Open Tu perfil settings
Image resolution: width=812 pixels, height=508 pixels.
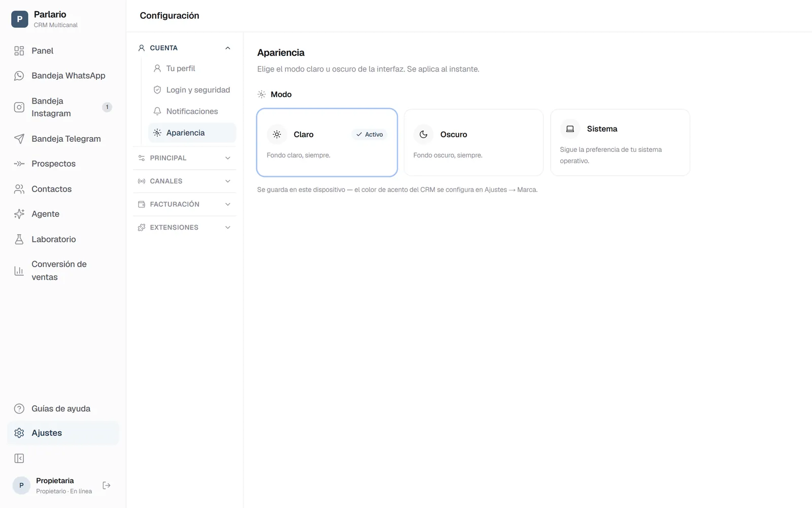[192, 69]
